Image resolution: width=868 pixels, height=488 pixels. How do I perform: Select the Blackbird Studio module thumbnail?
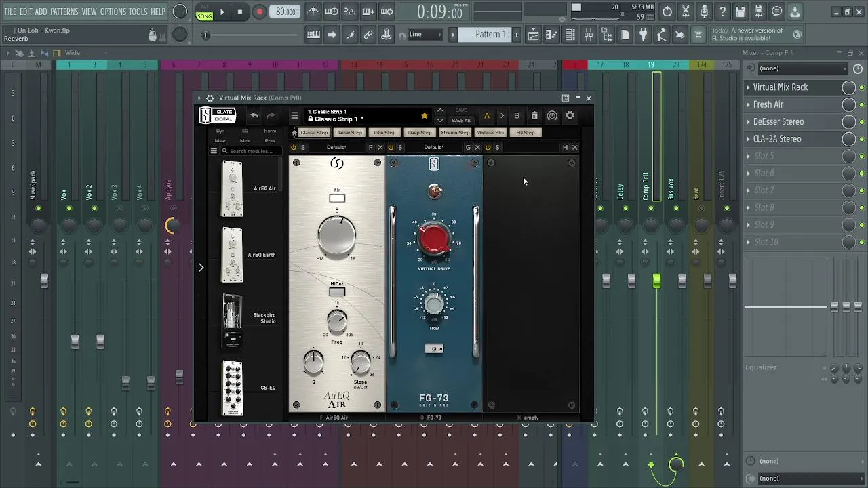coord(232,321)
